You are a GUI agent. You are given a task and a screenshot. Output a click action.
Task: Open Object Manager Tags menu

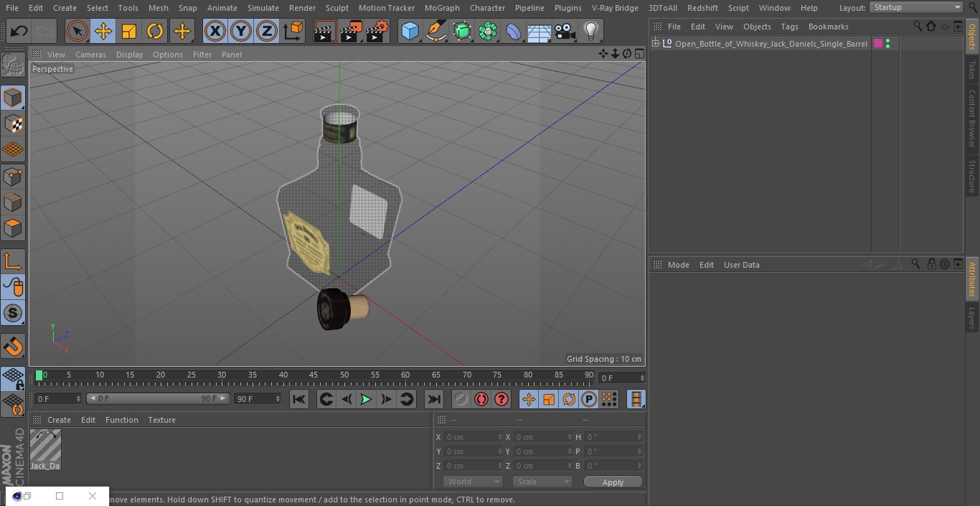click(x=789, y=27)
